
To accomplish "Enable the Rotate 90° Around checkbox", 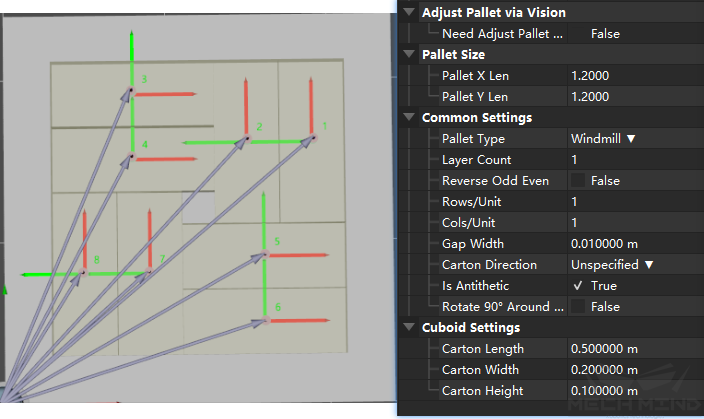I will 578,307.
